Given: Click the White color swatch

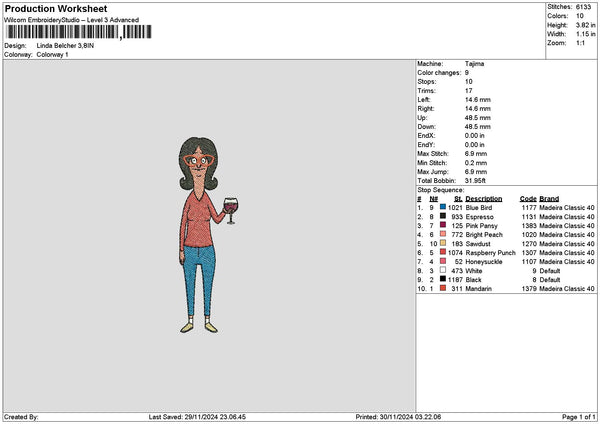Looking at the screenshot, I should tap(443, 270).
